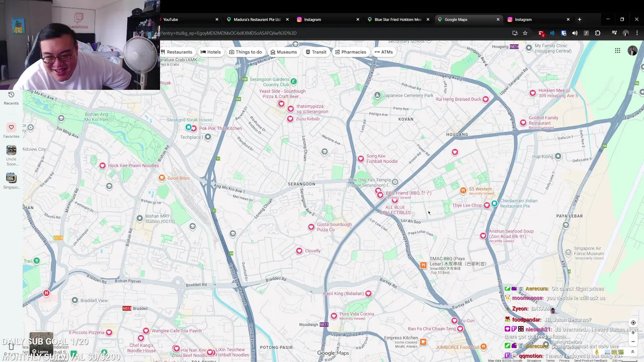
Task: Open the Singapo... saved place thumbnail
Action: (11, 178)
